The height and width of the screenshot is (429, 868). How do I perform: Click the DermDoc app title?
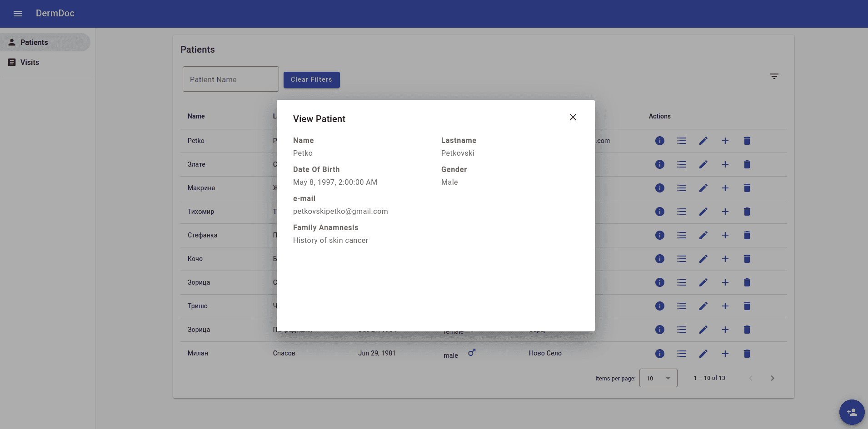[x=55, y=14]
